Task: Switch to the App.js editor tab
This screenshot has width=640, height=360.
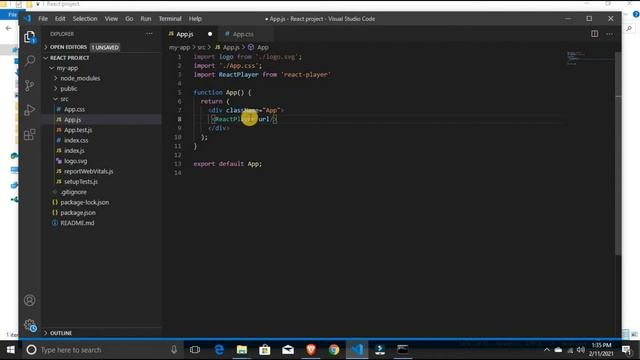Action: [x=191, y=34]
